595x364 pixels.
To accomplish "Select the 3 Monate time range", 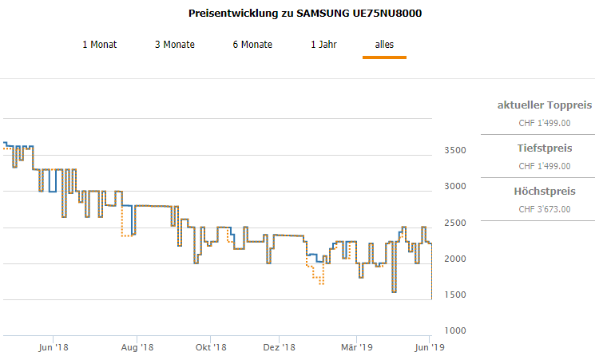I will [x=175, y=45].
